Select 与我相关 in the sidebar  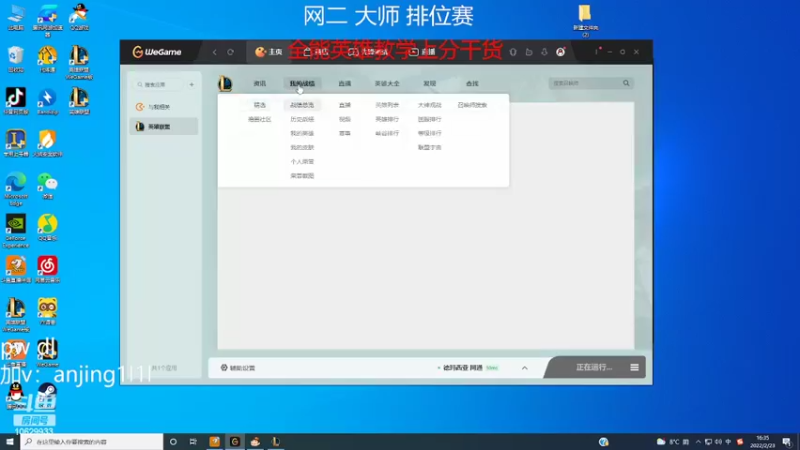[163, 107]
